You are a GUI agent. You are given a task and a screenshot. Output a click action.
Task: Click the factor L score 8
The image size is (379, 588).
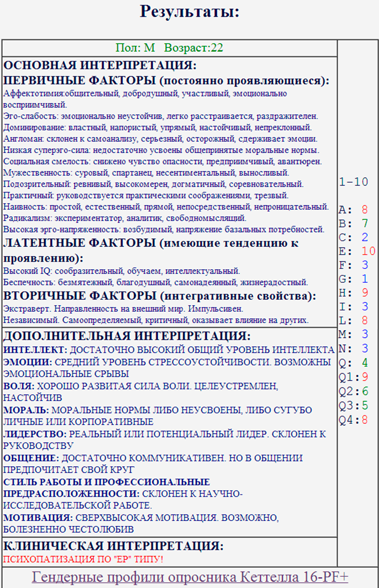(365, 321)
